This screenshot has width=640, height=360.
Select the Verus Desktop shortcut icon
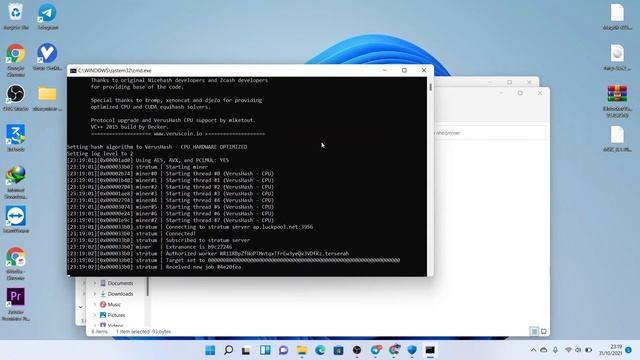coord(47,54)
